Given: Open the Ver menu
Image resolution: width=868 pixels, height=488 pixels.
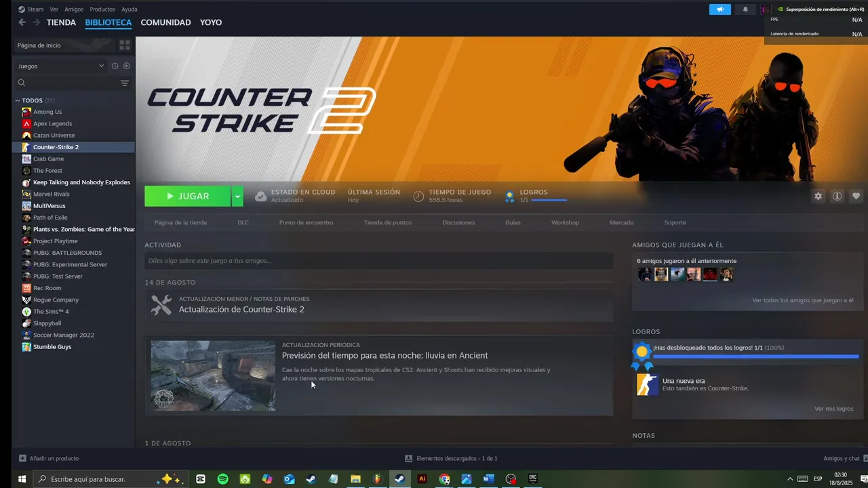Looking at the screenshot, I should [x=54, y=9].
